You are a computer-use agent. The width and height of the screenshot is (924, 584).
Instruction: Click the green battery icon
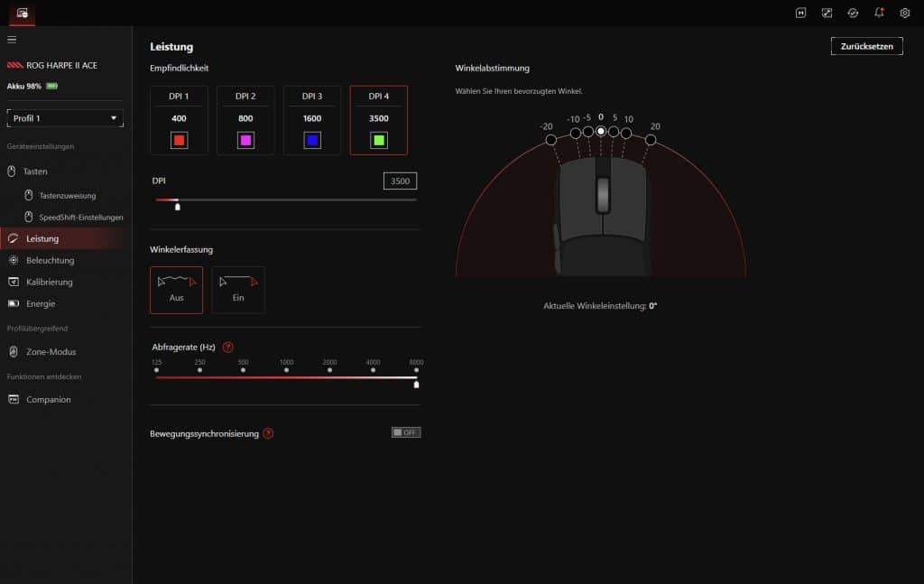[52, 86]
